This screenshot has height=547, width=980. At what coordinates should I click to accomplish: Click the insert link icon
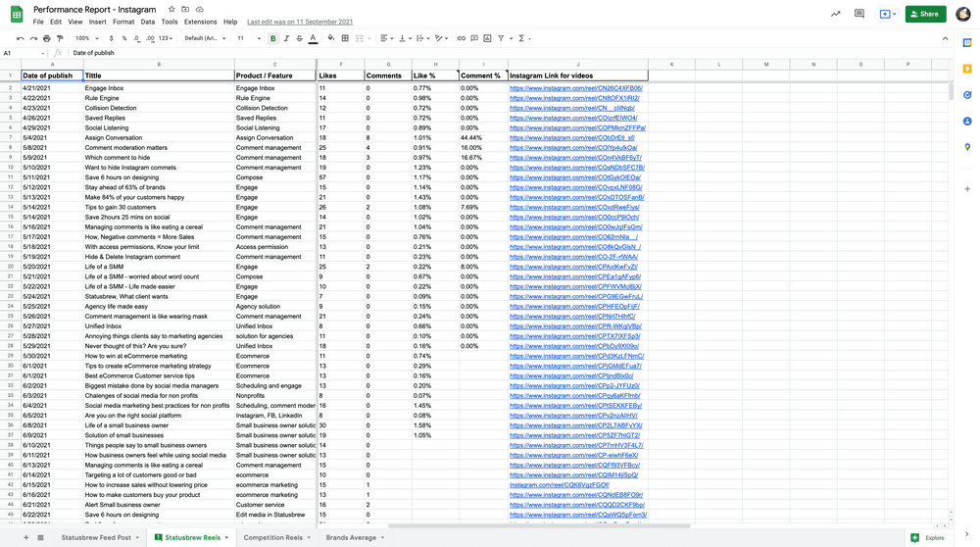tap(461, 38)
